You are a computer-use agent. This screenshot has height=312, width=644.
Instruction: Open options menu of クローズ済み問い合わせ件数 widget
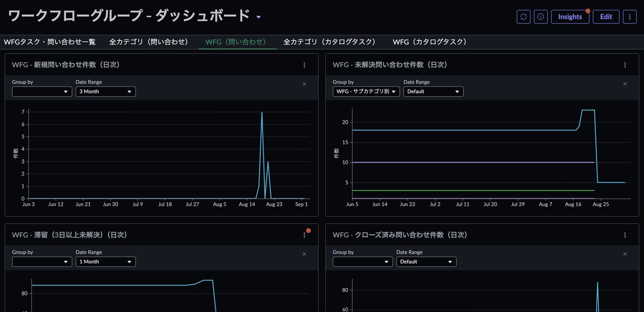[x=625, y=235]
